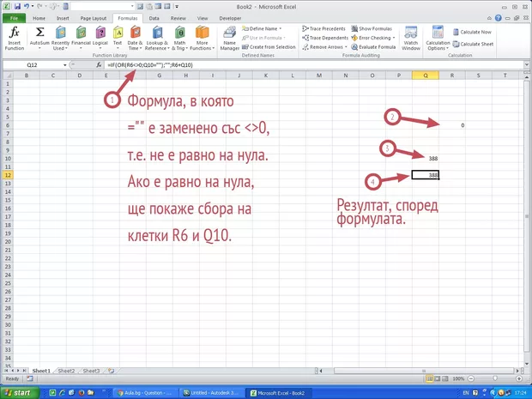Open the Financial functions book icon
Image resolution: width=532 pixels, height=399 pixels.
(x=82, y=33)
